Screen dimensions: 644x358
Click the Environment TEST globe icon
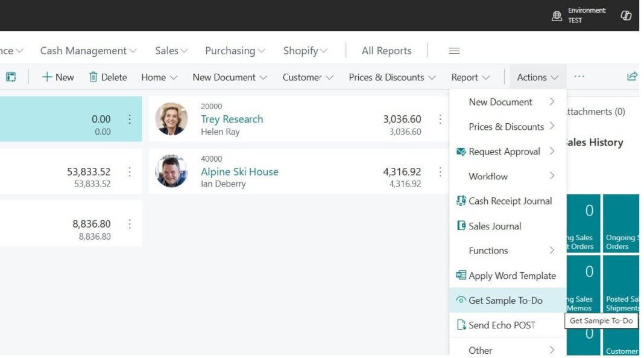point(557,16)
